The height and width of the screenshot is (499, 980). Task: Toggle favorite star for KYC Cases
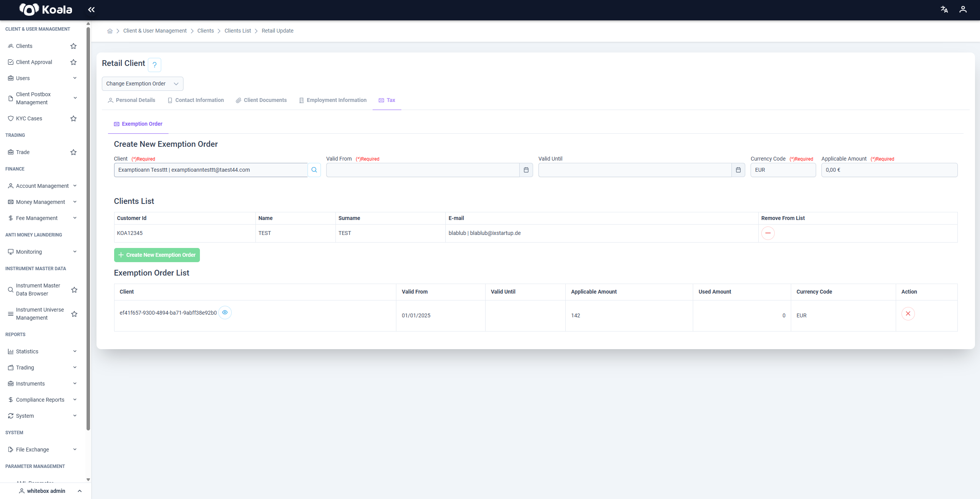[74, 118]
